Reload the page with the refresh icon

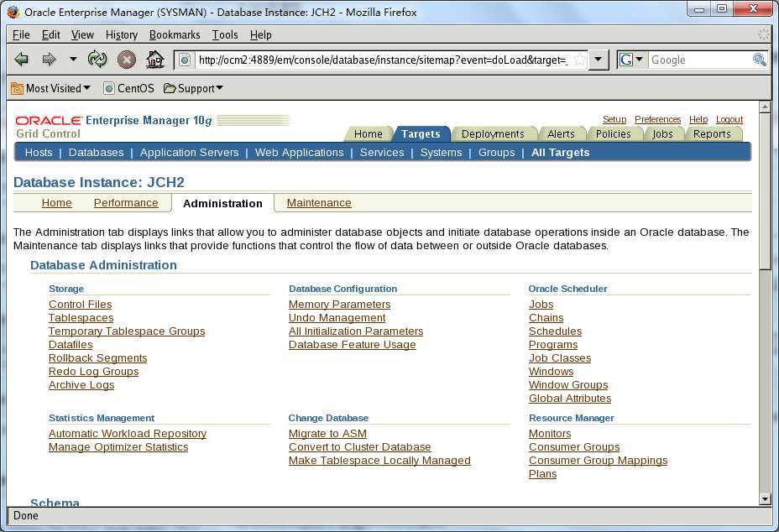[x=97, y=60]
